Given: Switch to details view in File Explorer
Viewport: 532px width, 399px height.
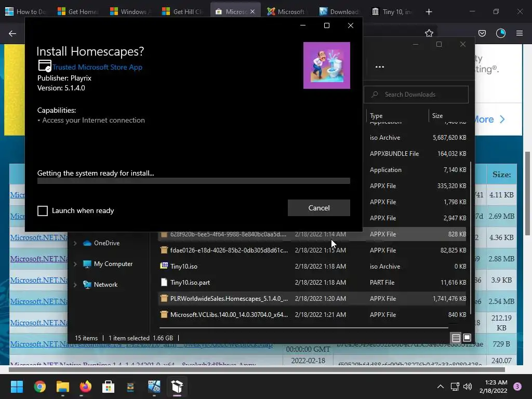Looking at the screenshot, I should coord(456,338).
